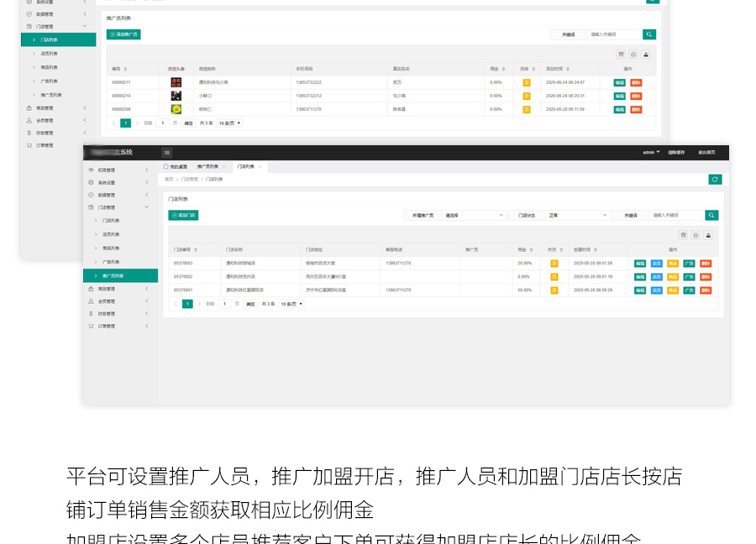Click the keyword input field in 门店列表
Screen dimensions: 756x544
coord(676,216)
